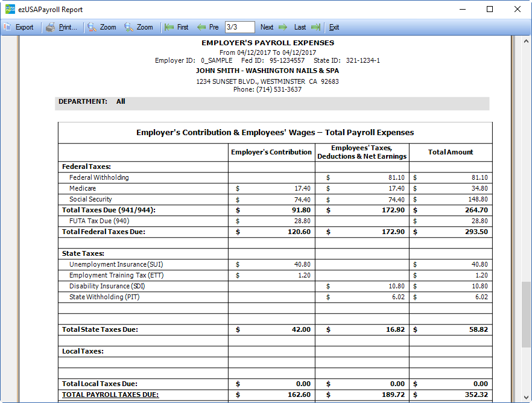The image size is (532, 403).
Task: Click the vertical scrollbar up arrow
Action: coord(526,40)
